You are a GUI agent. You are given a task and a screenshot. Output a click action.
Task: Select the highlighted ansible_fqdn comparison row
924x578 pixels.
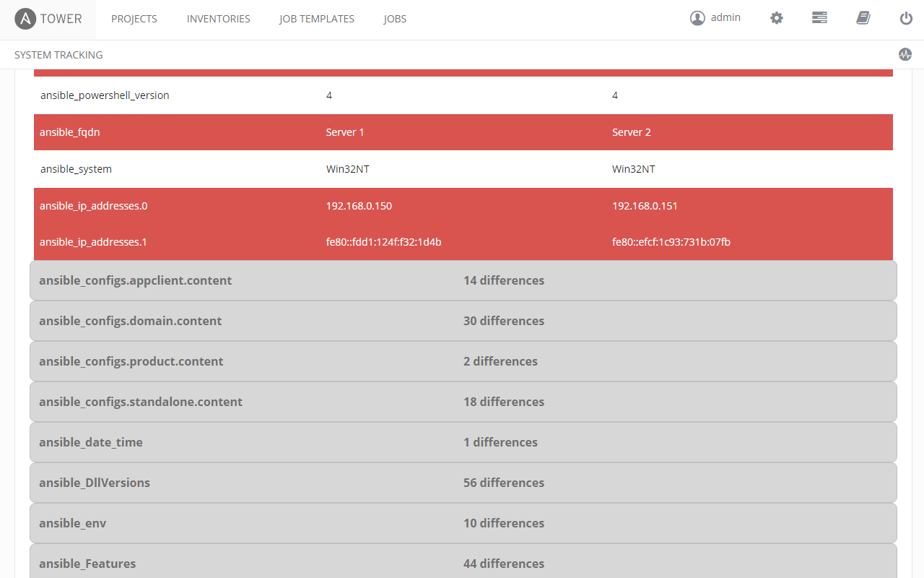(462, 132)
